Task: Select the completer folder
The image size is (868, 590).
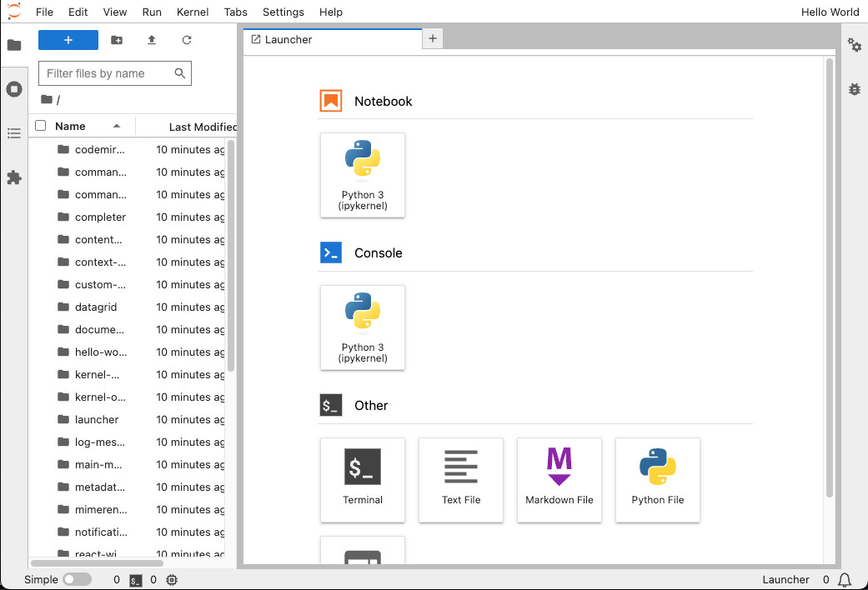Action: [x=128, y=217]
